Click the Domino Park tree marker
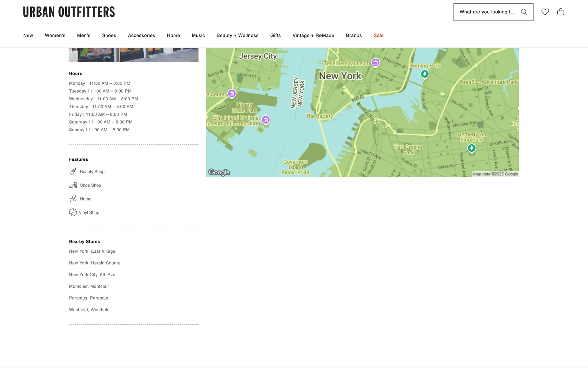Image resolution: width=588 pixels, height=368 pixels. pyautogui.click(x=424, y=74)
